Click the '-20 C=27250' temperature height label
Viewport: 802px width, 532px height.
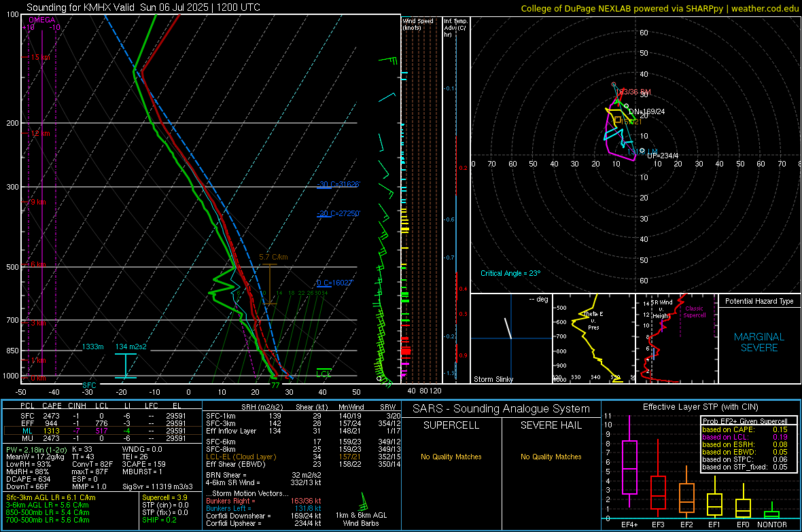(x=338, y=213)
